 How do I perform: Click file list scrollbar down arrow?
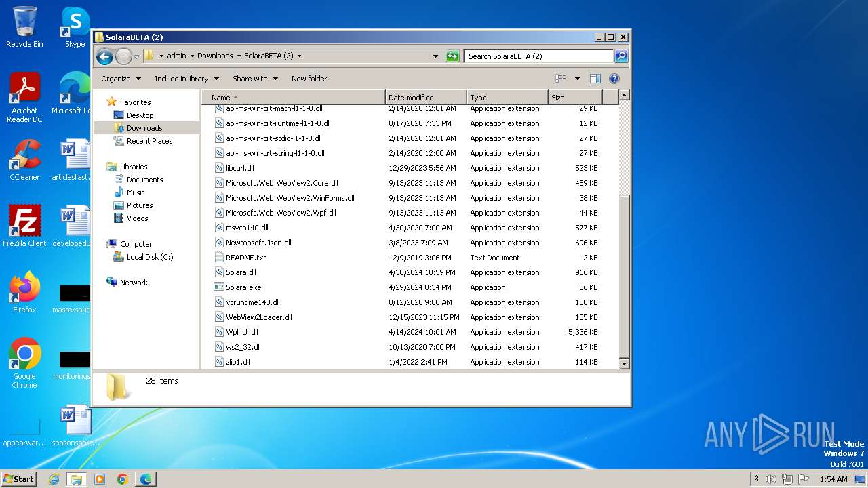pyautogui.click(x=625, y=364)
